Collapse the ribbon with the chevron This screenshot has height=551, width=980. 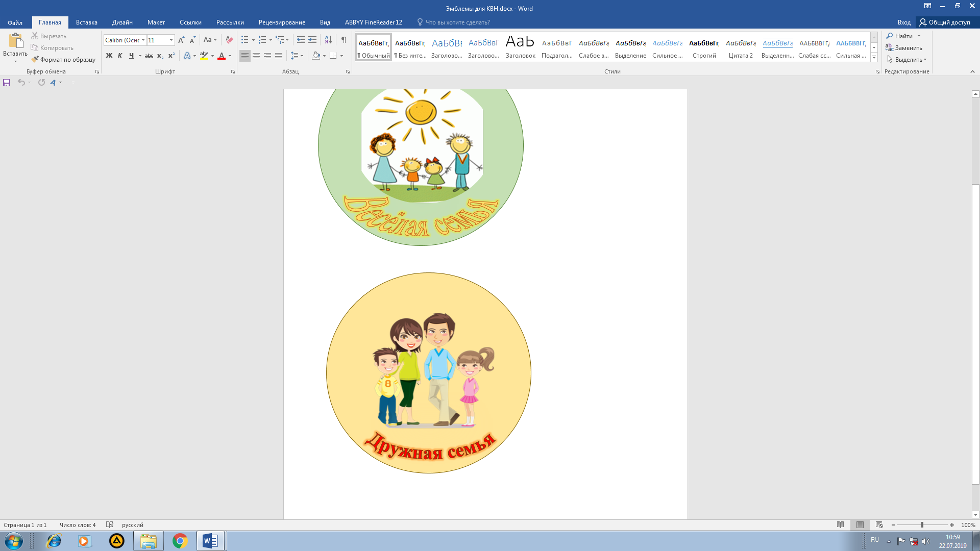972,71
